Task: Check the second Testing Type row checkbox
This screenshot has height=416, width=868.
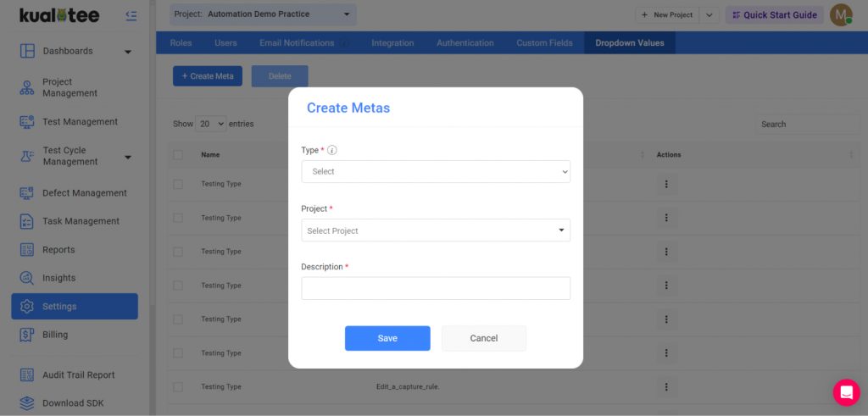Action: tap(178, 218)
